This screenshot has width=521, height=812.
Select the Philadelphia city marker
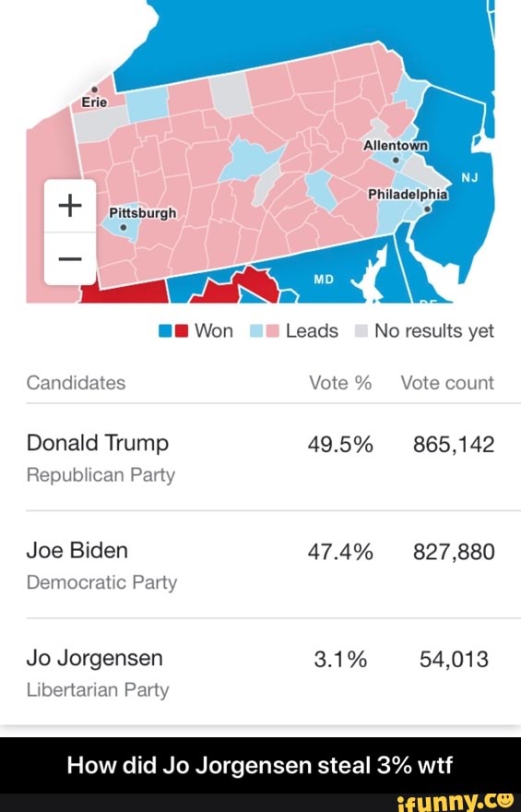[x=427, y=209]
